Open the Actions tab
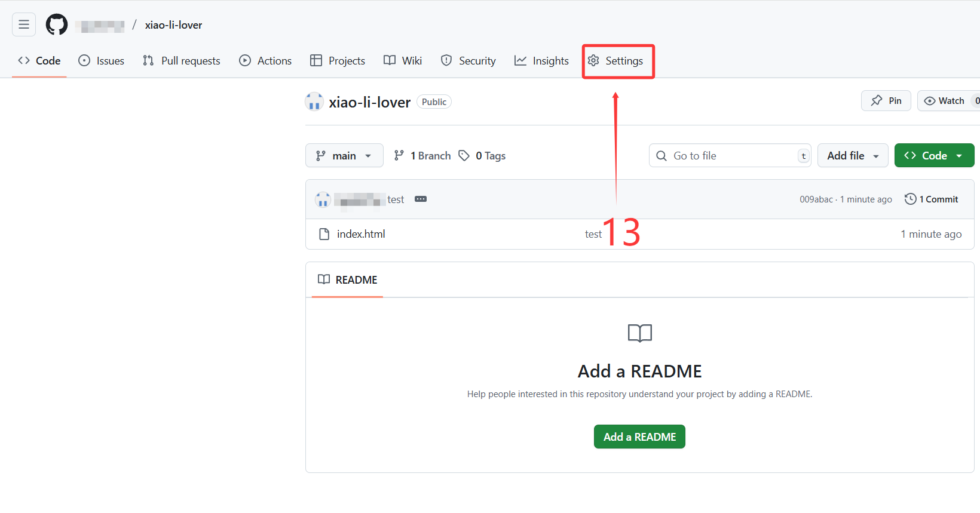This screenshot has width=980, height=513. pyautogui.click(x=265, y=60)
